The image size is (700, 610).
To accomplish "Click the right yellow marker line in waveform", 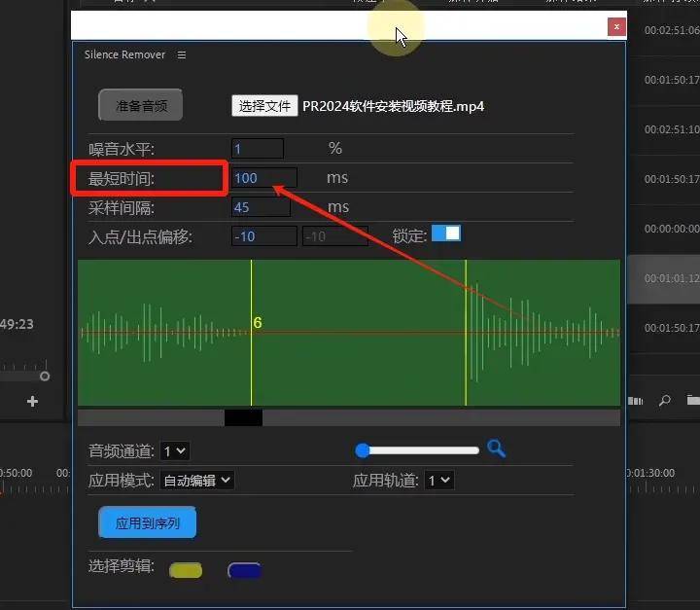I will pyautogui.click(x=466, y=333).
